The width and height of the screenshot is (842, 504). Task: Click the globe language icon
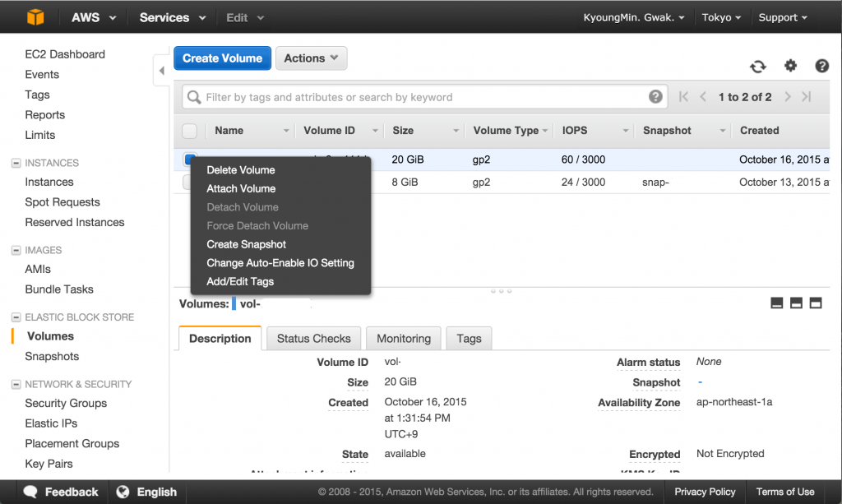pyautogui.click(x=123, y=492)
